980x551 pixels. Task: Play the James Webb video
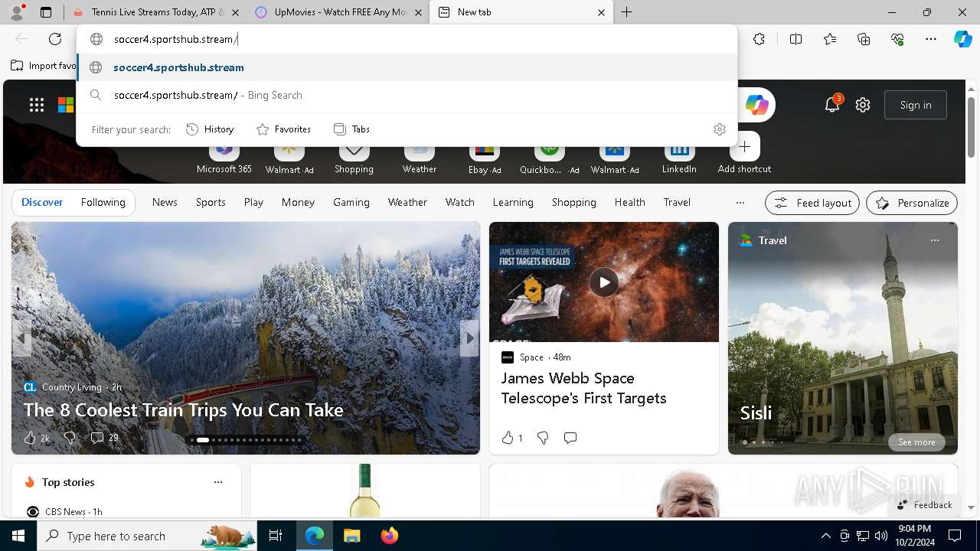604,282
